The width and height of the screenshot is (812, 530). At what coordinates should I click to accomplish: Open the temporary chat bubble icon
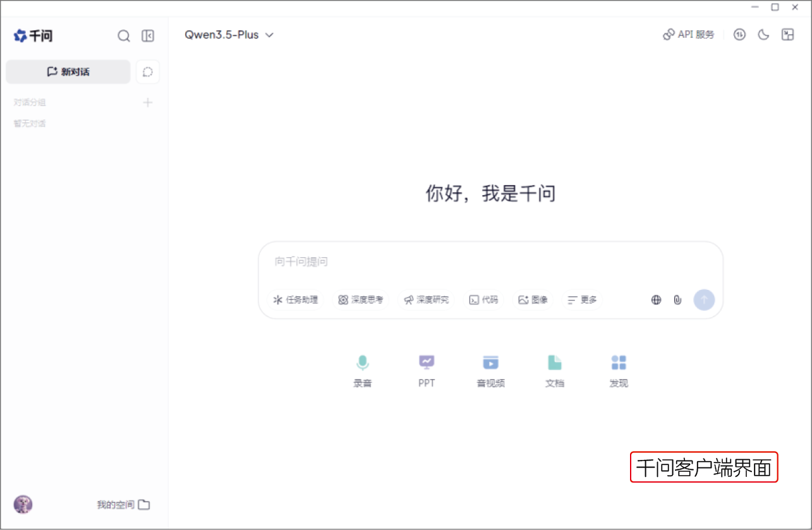[148, 72]
